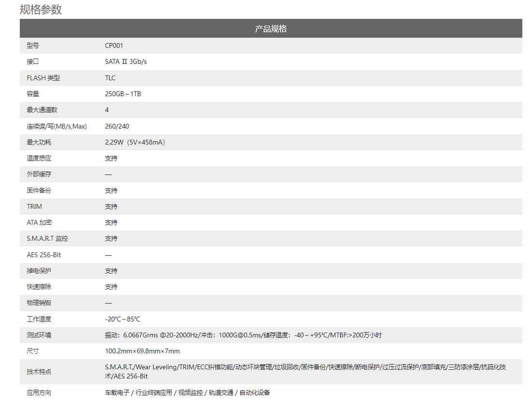The height and width of the screenshot is (407, 532).
Task: Select the dash in the AES 256-Bit row
Action: click(108, 255)
